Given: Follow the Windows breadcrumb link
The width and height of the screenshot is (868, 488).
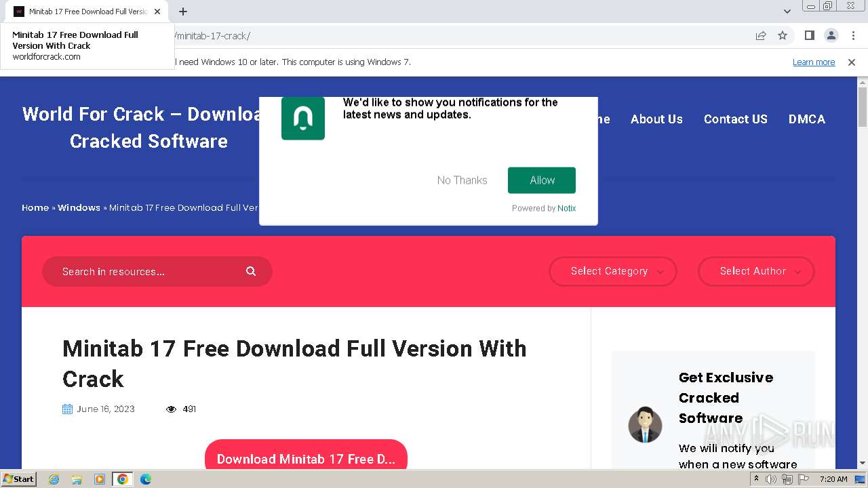Looking at the screenshot, I should (x=79, y=207).
